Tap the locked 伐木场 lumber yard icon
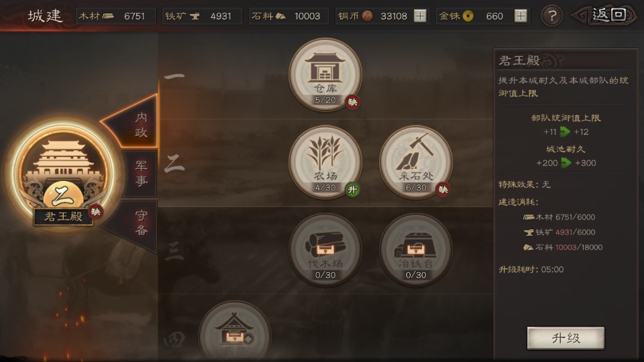Image resolution: width=644 pixels, height=362 pixels. (x=325, y=249)
